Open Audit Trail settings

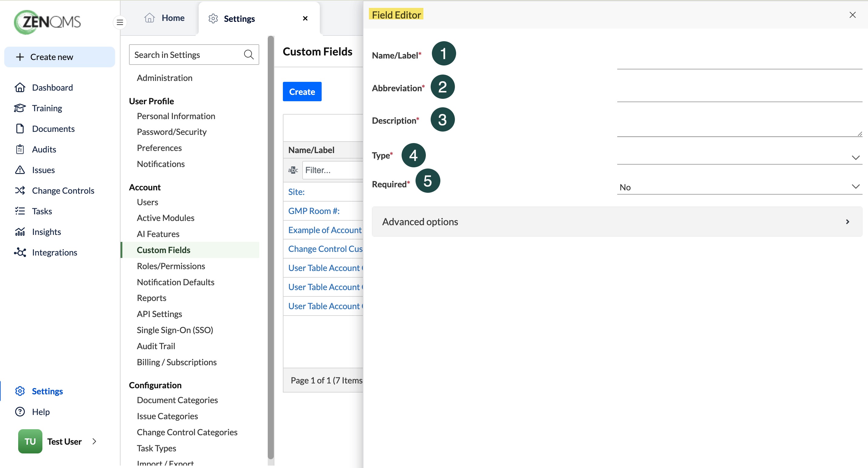[x=156, y=346]
